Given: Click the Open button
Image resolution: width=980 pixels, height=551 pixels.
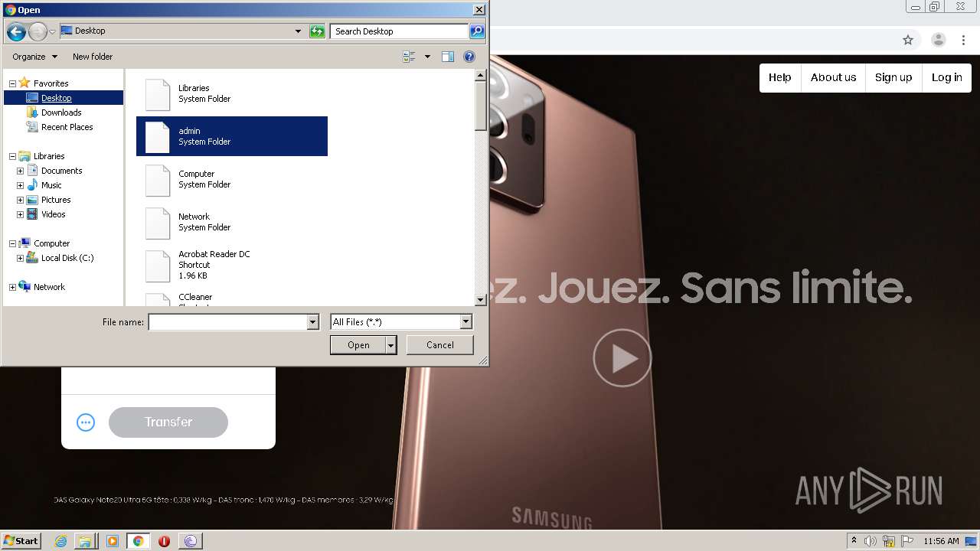Looking at the screenshot, I should click(358, 345).
